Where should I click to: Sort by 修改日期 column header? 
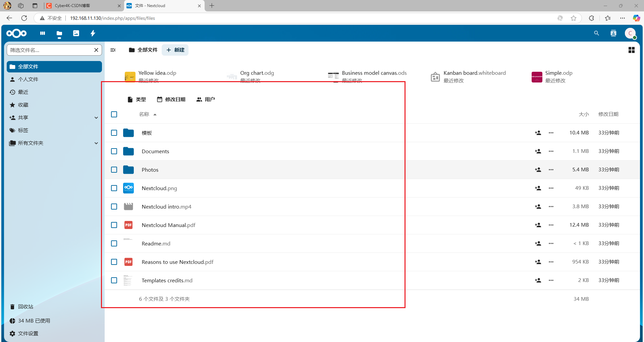(608, 114)
